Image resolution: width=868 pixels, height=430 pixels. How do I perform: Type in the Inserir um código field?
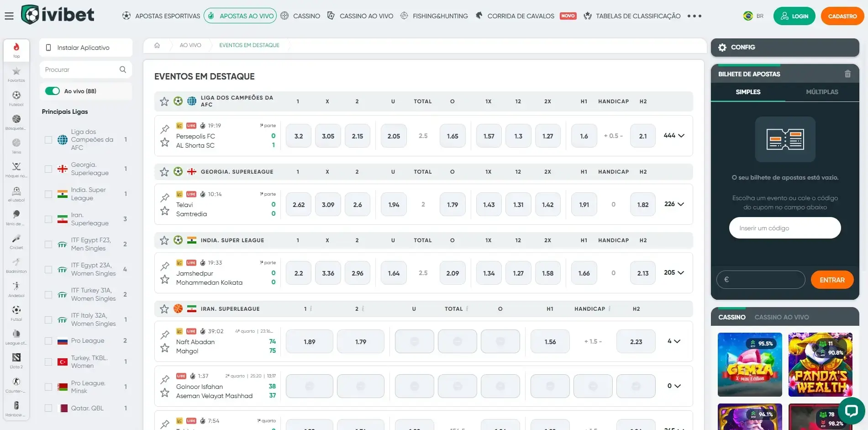784,228
